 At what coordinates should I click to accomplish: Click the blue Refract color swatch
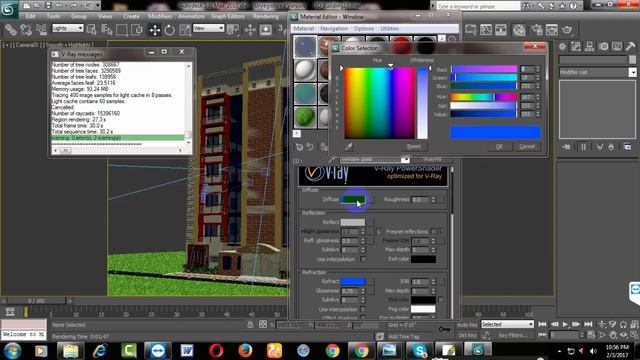tap(353, 282)
